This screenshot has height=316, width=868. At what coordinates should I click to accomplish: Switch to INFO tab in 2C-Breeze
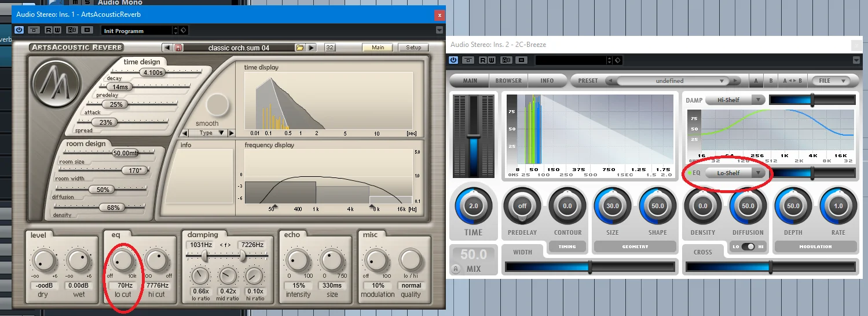[x=547, y=81]
